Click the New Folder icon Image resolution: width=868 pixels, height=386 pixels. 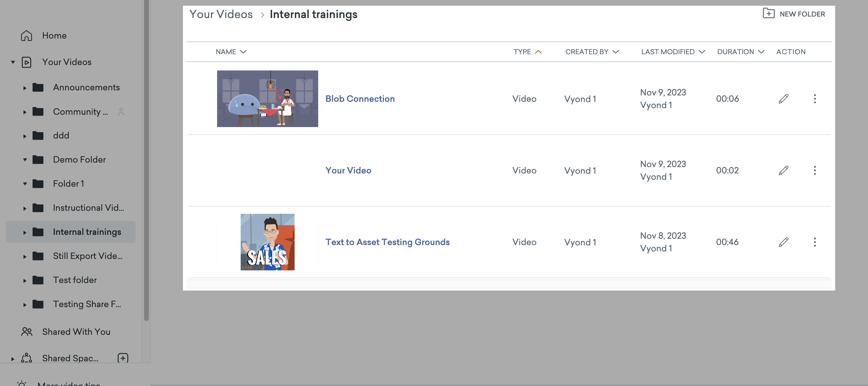point(769,14)
